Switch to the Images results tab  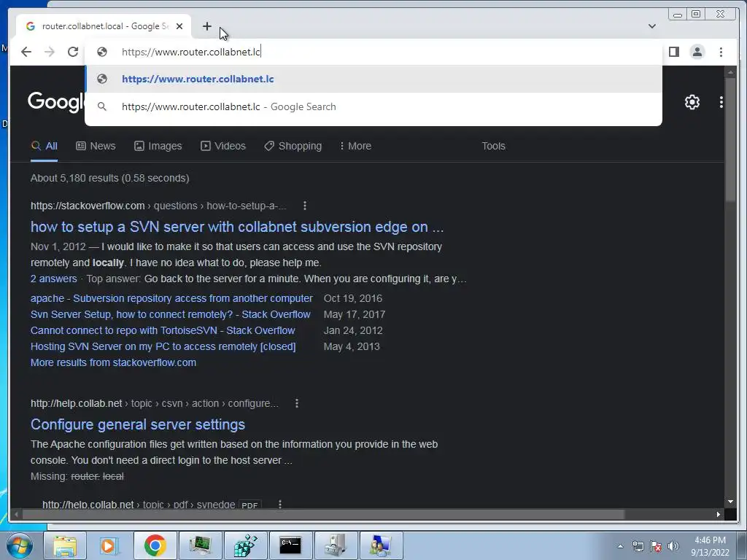pyautogui.click(x=158, y=146)
